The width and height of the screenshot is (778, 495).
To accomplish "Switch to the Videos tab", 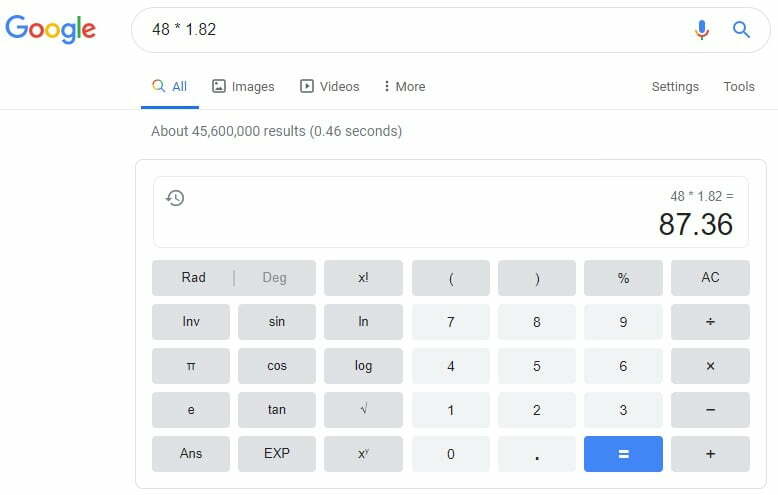I will click(x=329, y=86).
